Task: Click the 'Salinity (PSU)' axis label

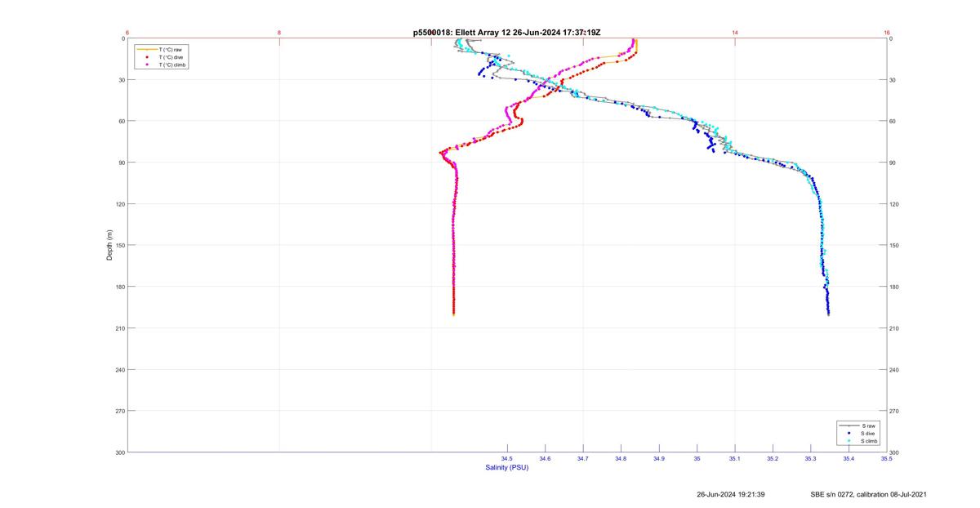Action: (x=507, y=467)
